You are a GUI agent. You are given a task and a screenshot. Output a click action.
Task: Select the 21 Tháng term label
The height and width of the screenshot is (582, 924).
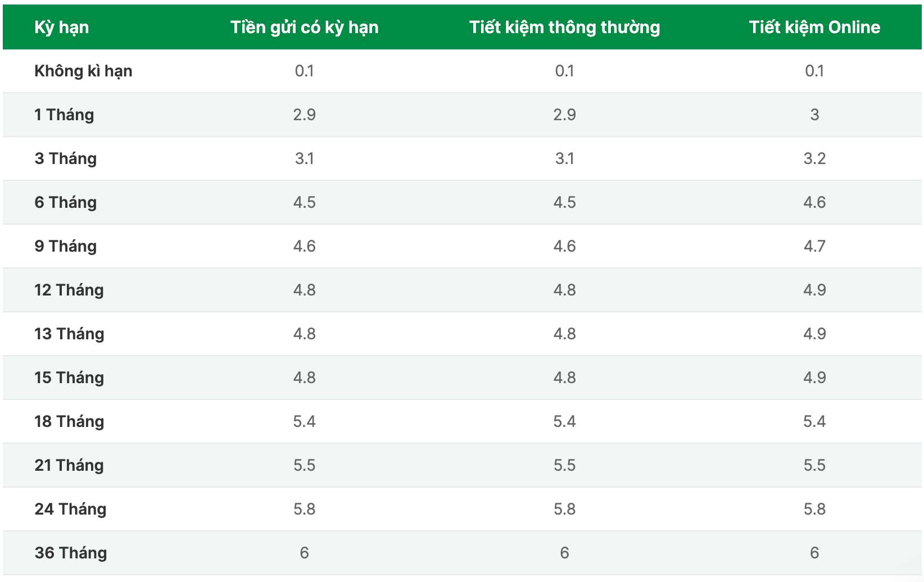(x=69, y=465)
